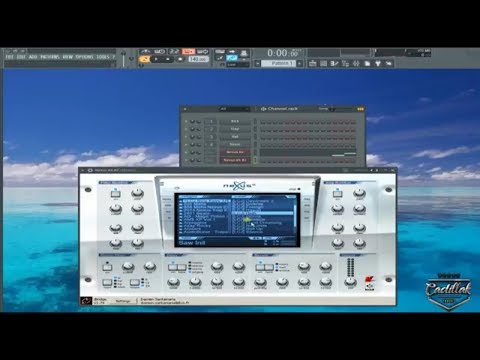Open the Pattern 1 selector

tap(278, 63)
